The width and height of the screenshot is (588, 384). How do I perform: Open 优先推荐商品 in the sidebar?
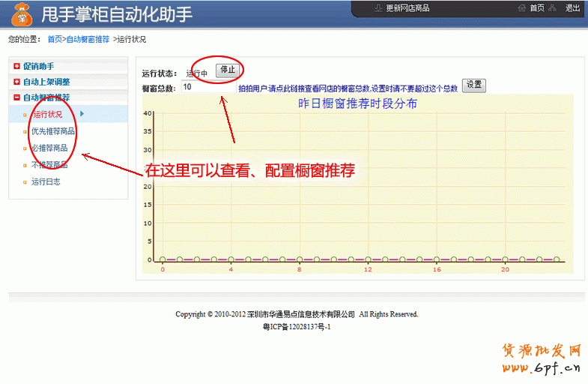pyautogui.click(x=52, y=131)
